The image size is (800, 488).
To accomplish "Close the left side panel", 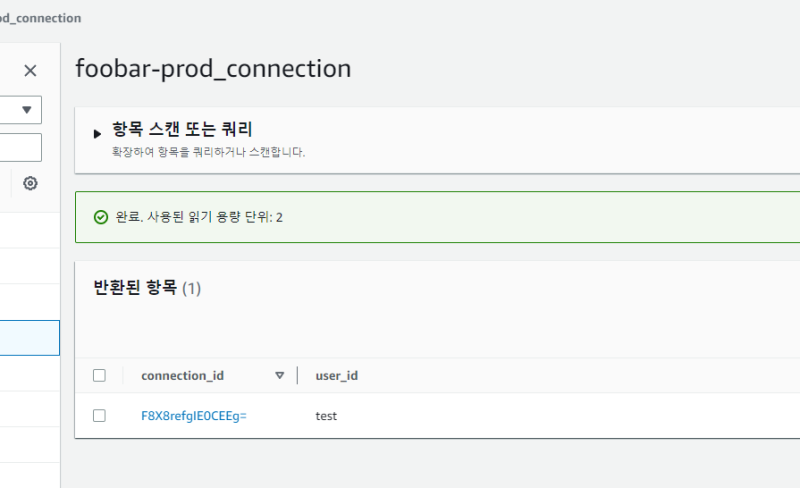I will [30, 70].
